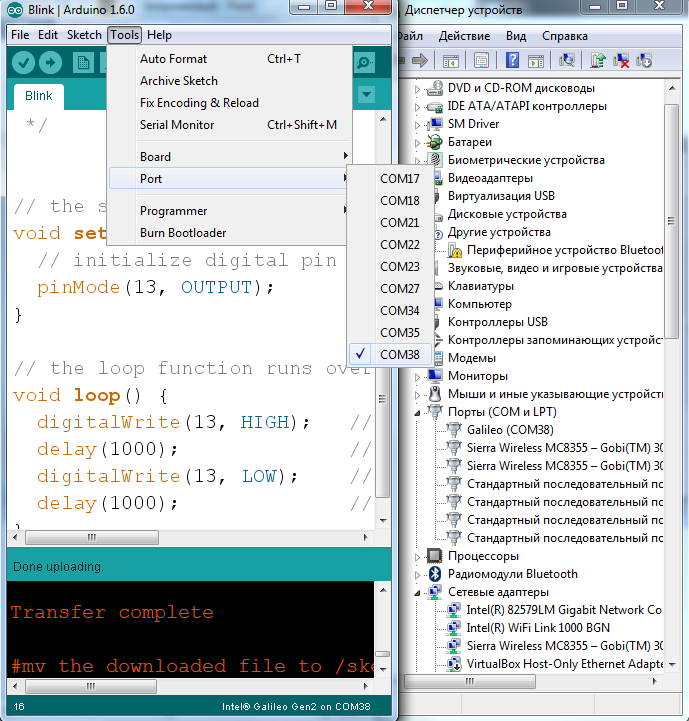Click the Verify checkmark button in Arduino
Screen dimensions: 689x721
tap(23, 63)
